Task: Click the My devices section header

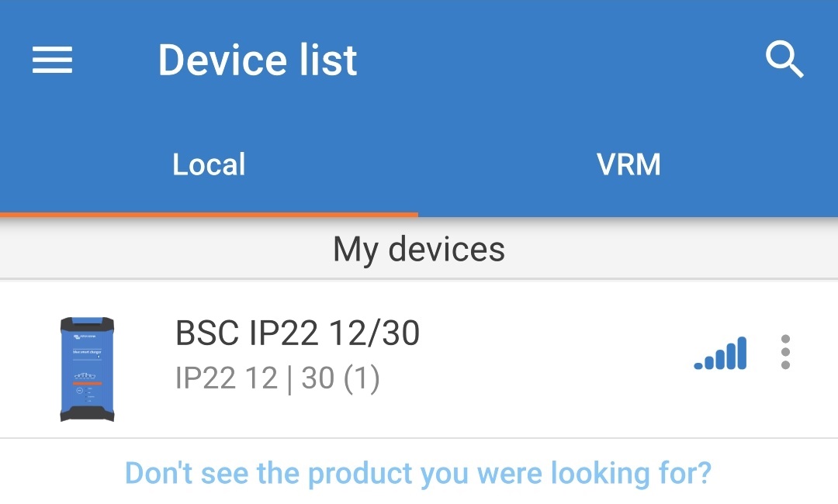Action: pyautogui.click(x=418, y=249)
